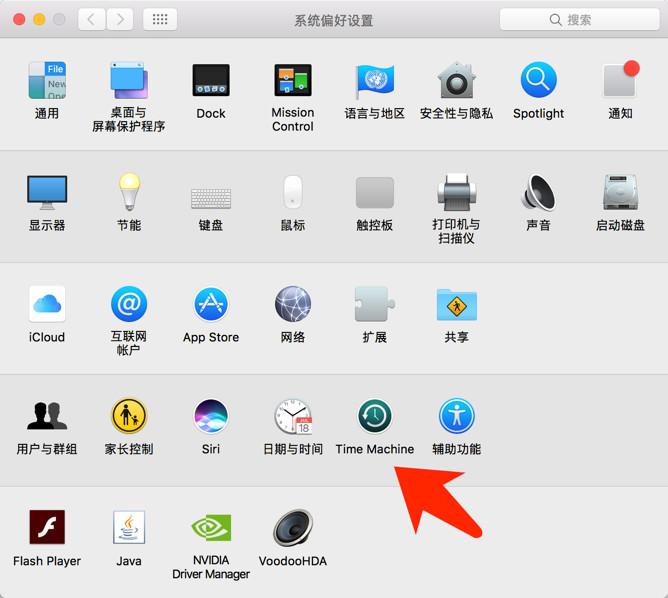Viewport: 668px width, 598px height.
Task: Open Mission Control preferences
Action: pyautogui.click(x=293, y=80)
